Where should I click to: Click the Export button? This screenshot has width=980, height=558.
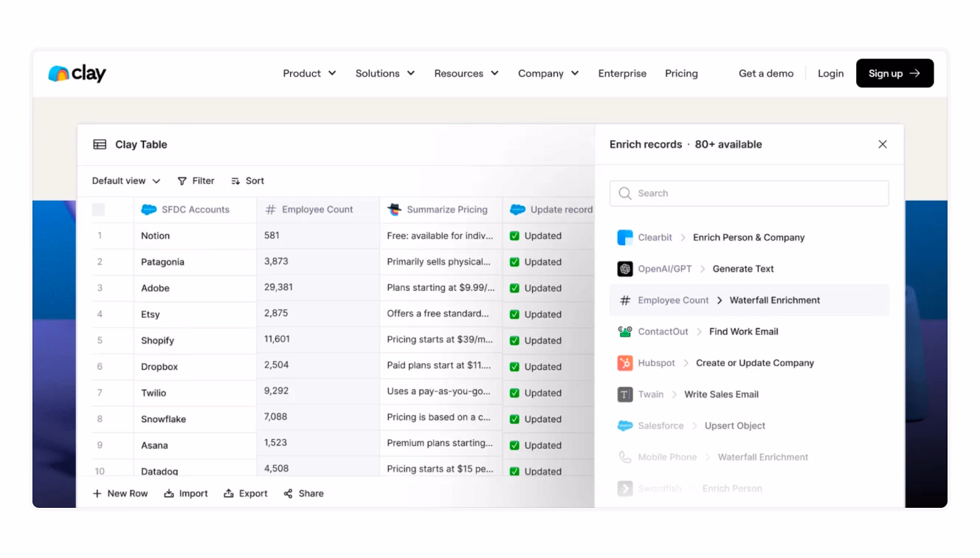(x=246, y=494)
